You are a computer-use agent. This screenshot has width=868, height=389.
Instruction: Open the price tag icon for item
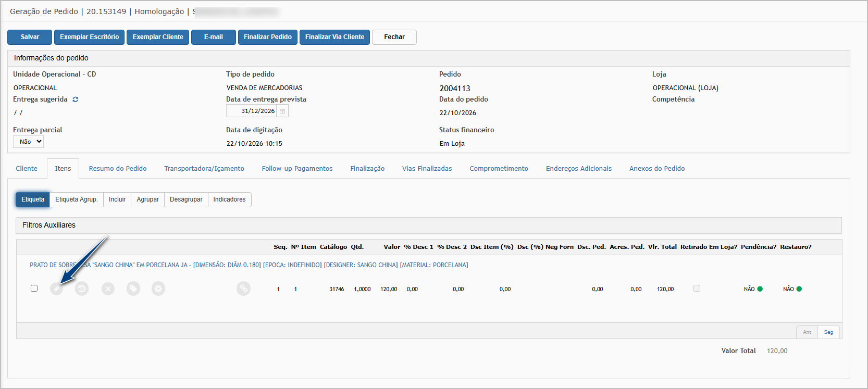coord(133,288)
